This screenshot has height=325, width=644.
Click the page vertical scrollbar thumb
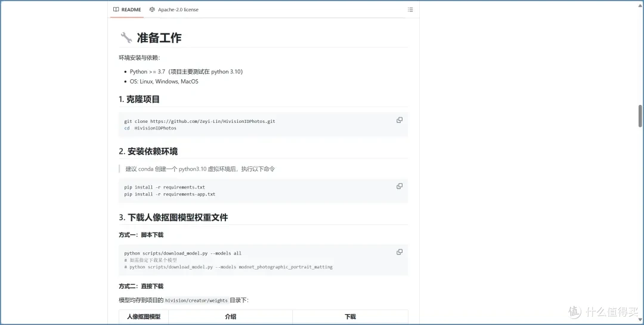[x=640, y=116]
